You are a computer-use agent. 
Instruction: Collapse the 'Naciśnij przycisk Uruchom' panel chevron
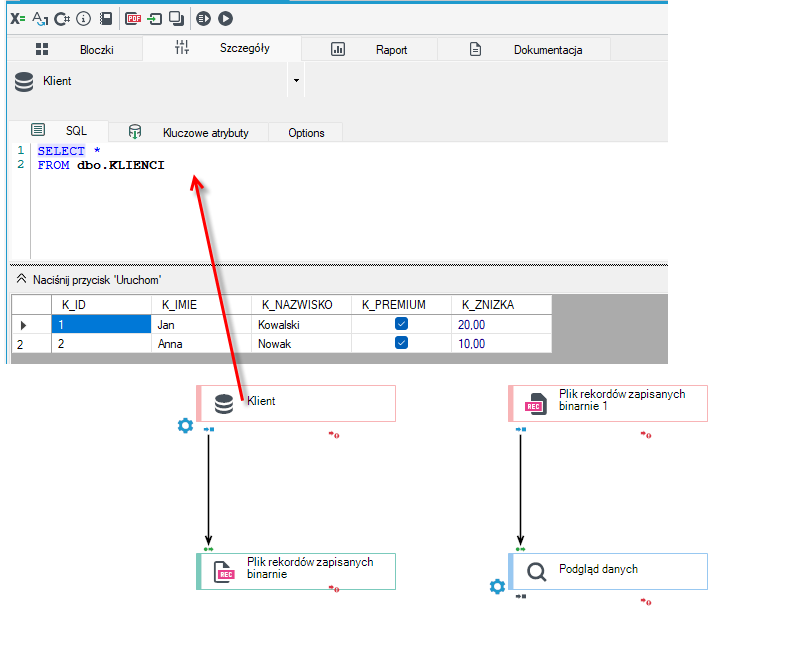click(x=21, y=279)
